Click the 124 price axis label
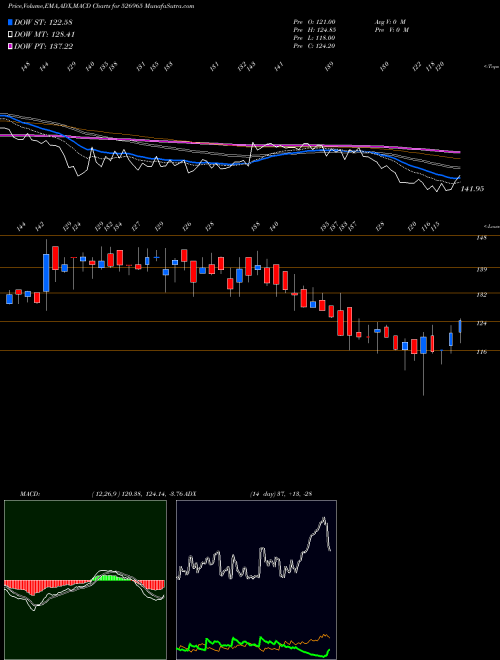 (482, 324)
